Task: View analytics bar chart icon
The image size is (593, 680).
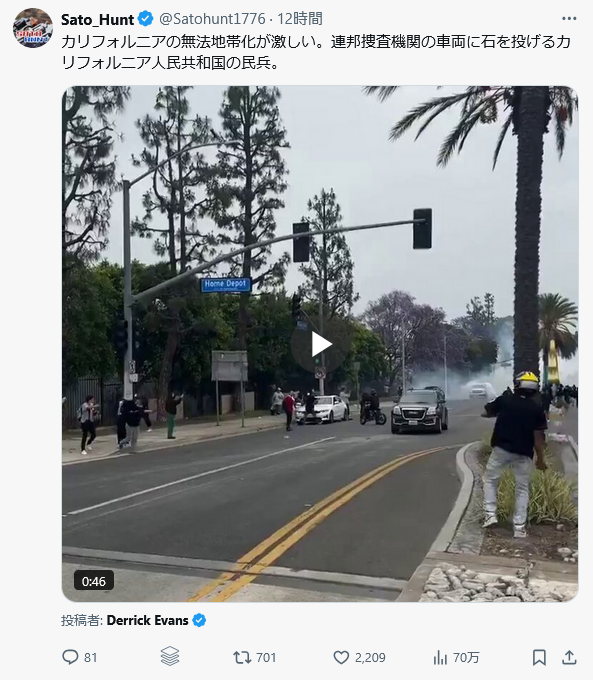Action: (440, 657)
